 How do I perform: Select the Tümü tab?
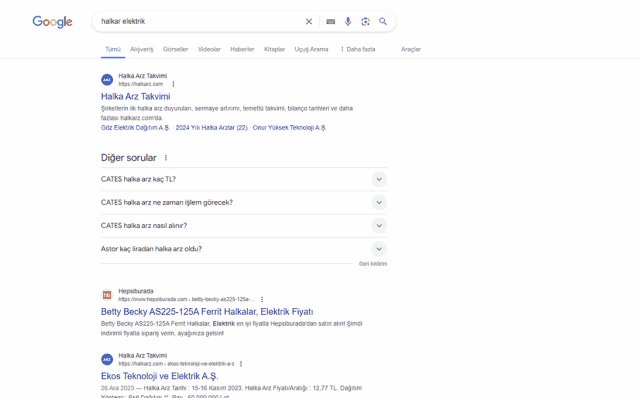113,49
